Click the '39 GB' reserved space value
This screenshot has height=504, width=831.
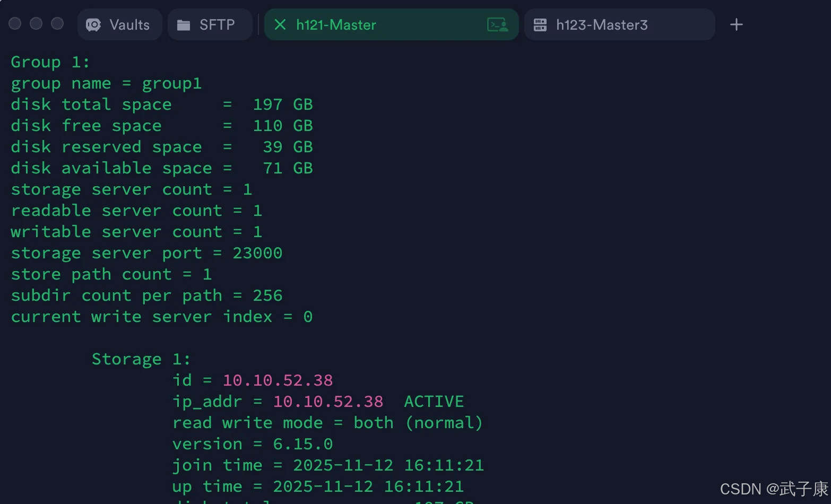pyautogui.click(x=288, y=147)
